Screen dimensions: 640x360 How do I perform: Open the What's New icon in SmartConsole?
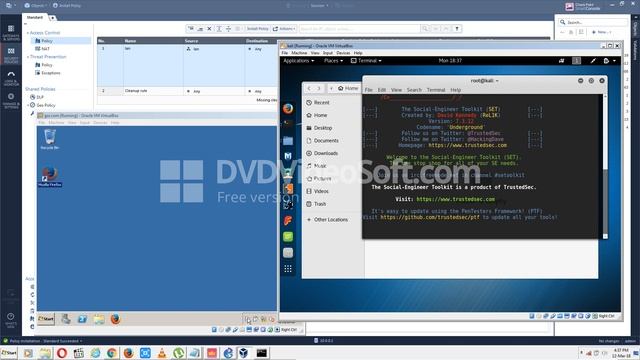click(x=11, y=320)
